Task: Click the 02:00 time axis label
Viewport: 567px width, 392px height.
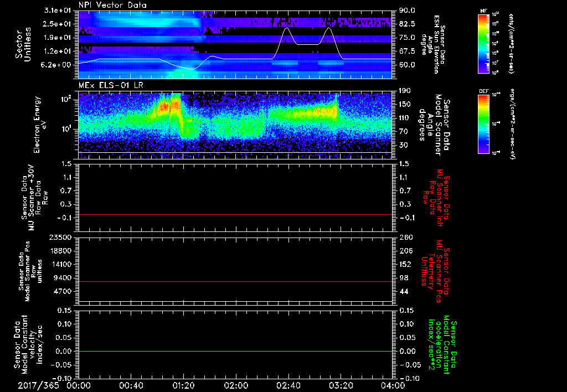Action: [x=235, y=384]
